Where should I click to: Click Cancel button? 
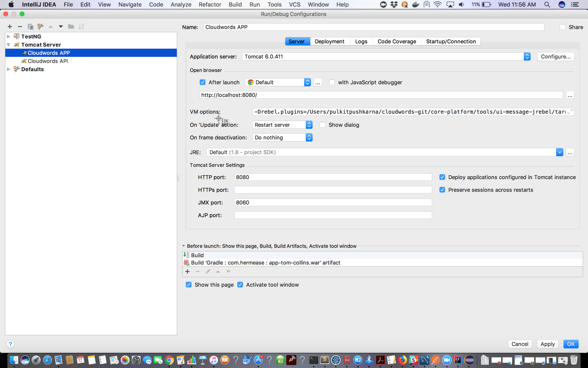(x=520, y=344)
